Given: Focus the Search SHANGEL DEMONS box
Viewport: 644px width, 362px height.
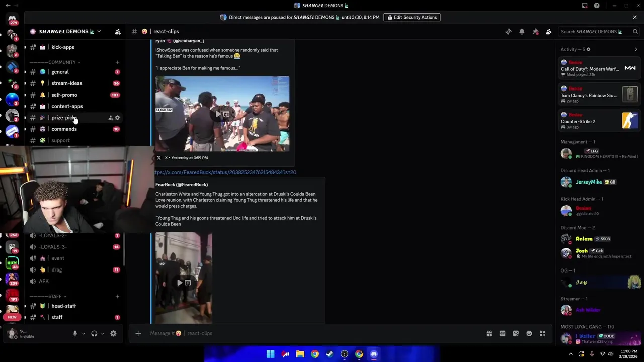Looking at the screenshot, I should pyautogui.click(x=599, y=31).
